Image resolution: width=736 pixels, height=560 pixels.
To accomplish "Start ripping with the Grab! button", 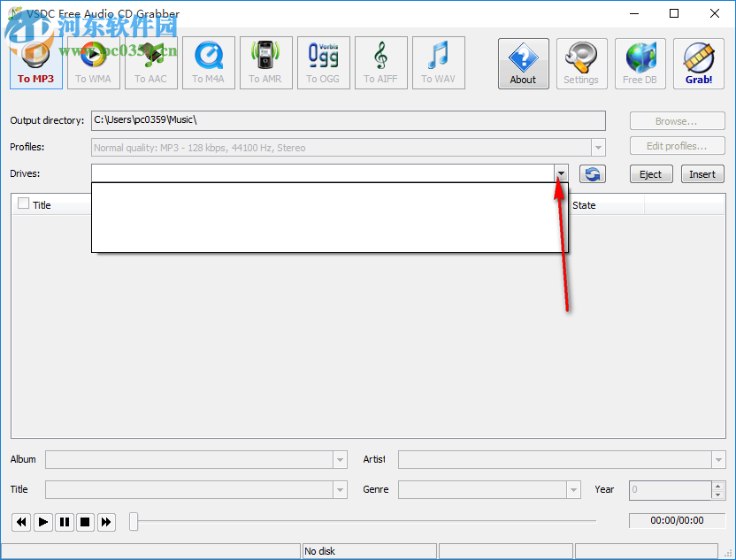I will click(698, 62).
